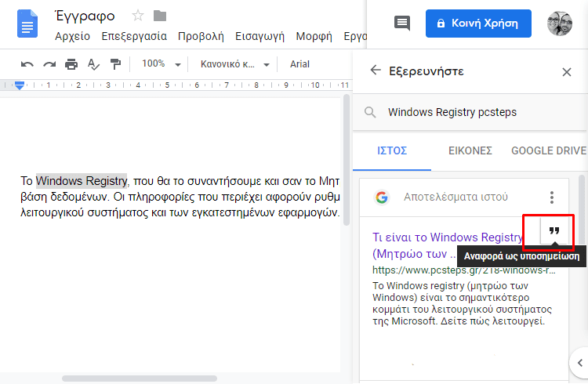Run spelling and grammar check

point(93,64)
